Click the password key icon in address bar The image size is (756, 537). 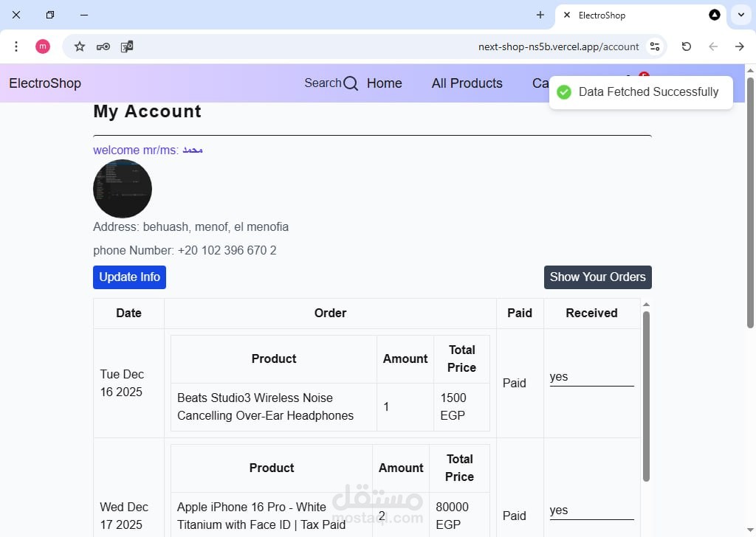pyautogui.click(x=103, y=46)
